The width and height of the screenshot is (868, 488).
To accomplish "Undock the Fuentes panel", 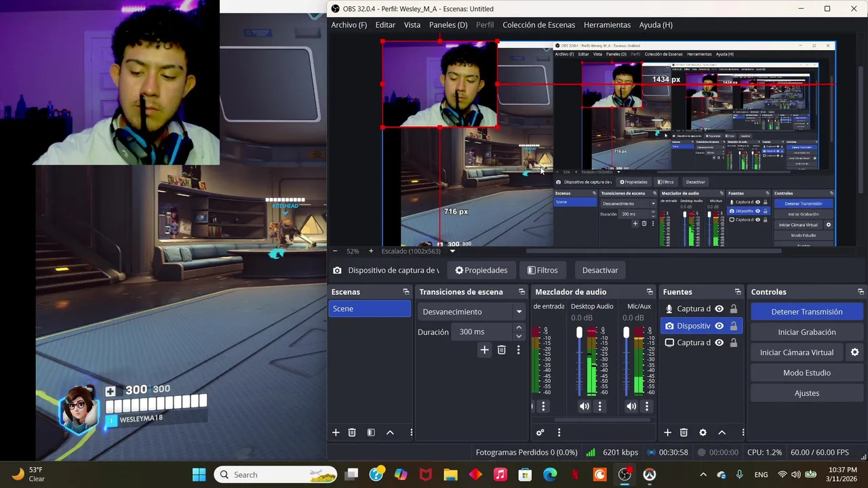I will tap(738, 292).
